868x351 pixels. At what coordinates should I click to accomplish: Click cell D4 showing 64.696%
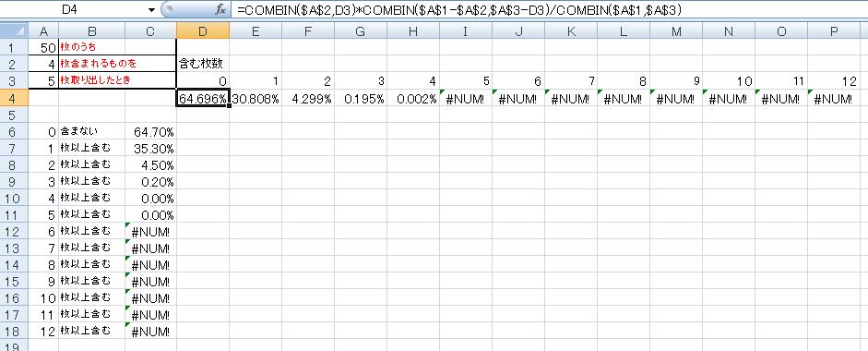point(203,99)
